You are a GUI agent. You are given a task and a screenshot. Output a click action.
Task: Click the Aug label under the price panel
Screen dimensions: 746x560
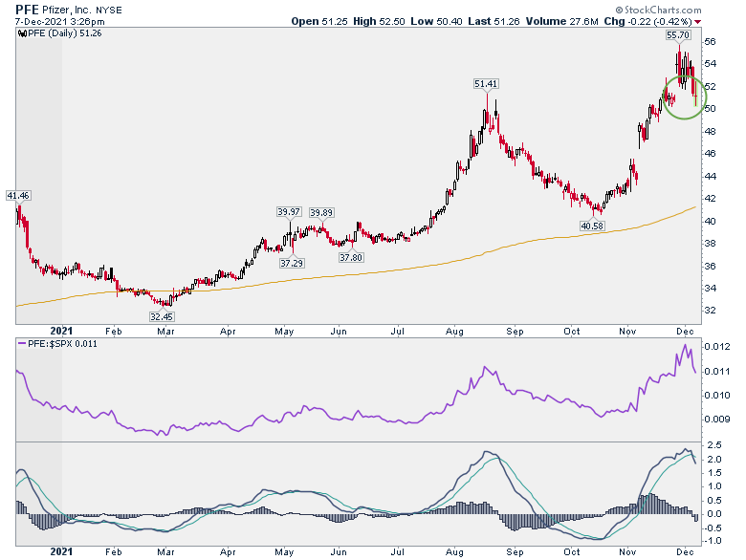[x=454, y=332]
